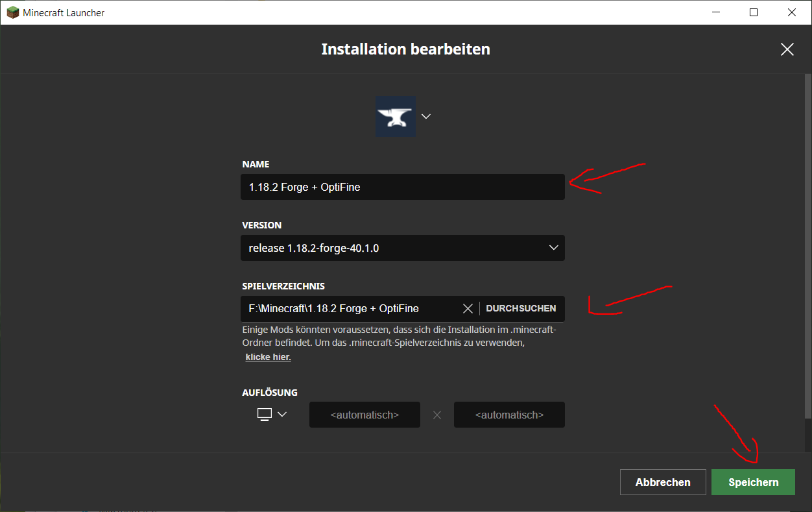
Task: Close the Installation bearbeiten dialog
Action: click(787, 49)
